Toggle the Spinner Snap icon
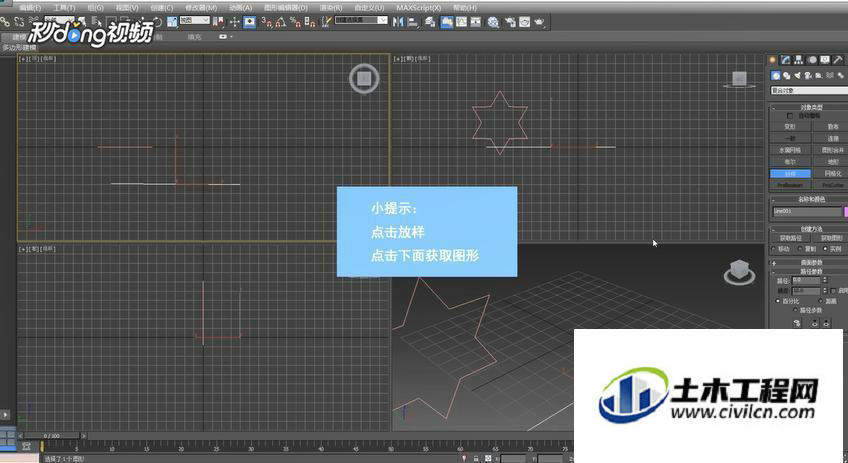Viewport: 848px width, 463px height. click(x=310, y=22)
